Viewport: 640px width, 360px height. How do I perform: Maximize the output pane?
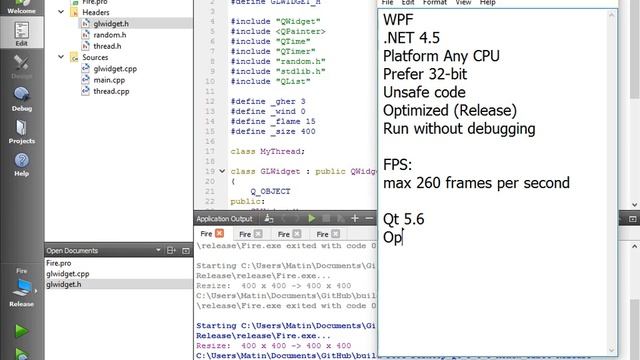(632, 219)
